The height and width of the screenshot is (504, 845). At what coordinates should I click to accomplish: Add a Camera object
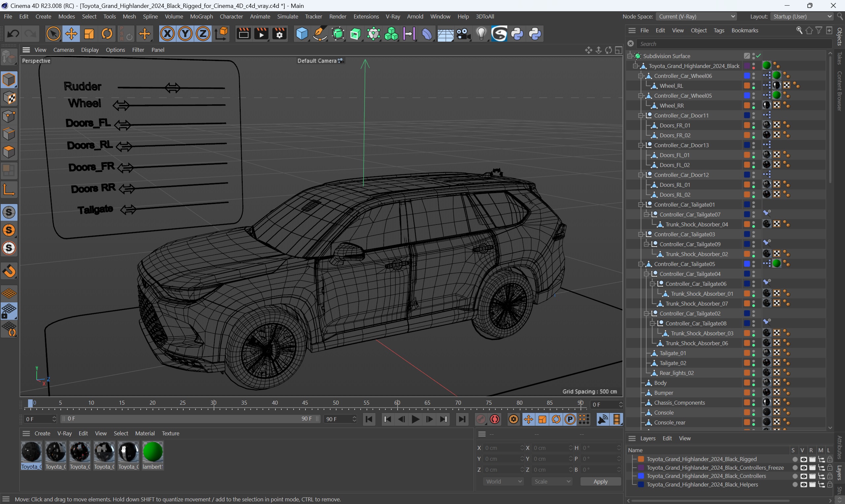(x=463, y=34)
